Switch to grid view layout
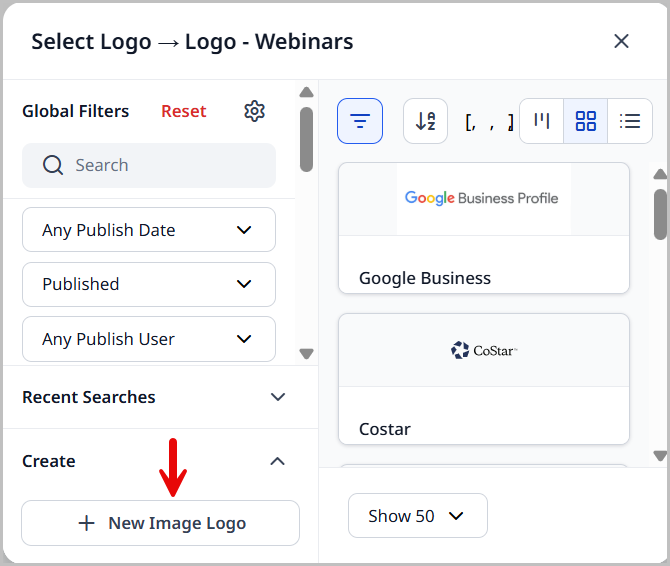 (x=585, y=121)
